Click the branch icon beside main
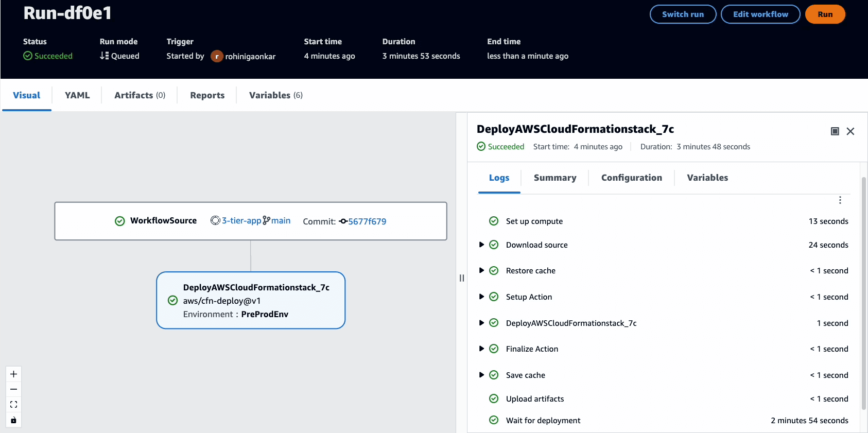This screenshot has height=433, width=868. pyautogui.click(x=266, y=220)
